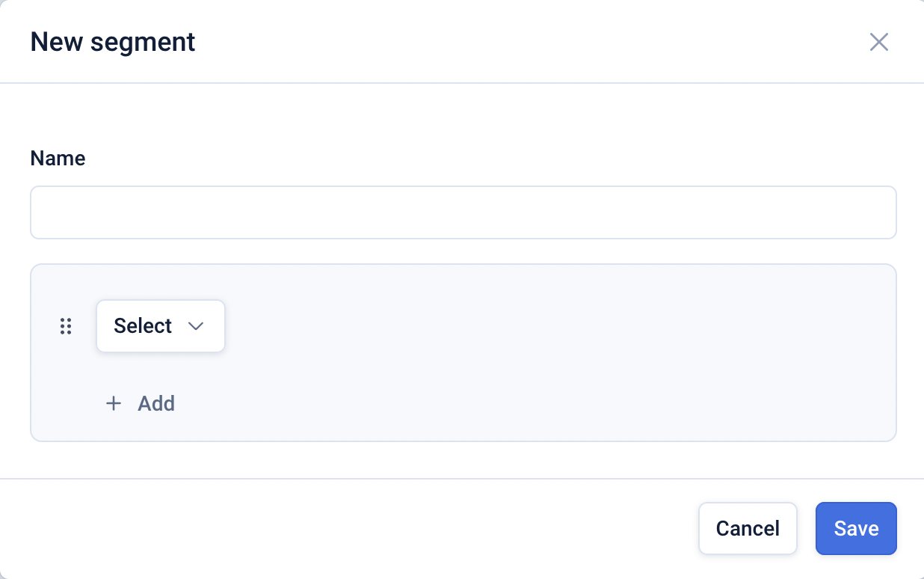Focus the segment Name input field
This screenshot has width=924, height=579.
(x=463, y=212)
